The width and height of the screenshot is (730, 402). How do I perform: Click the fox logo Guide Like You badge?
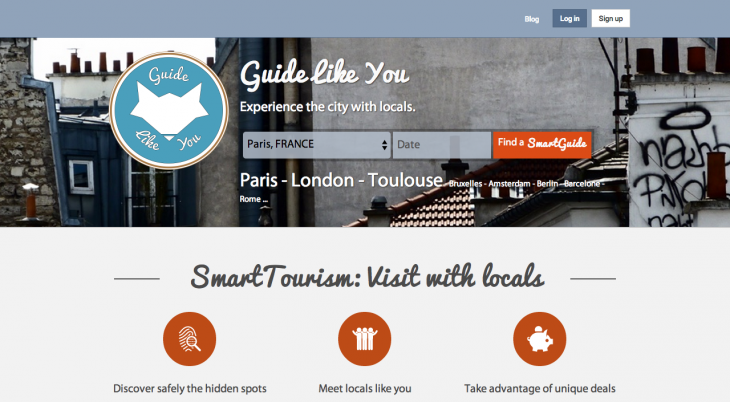(x=169, y=110)
